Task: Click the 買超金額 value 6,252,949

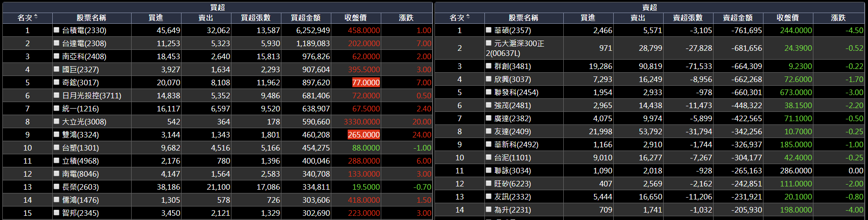Action: tap(313, 30)
